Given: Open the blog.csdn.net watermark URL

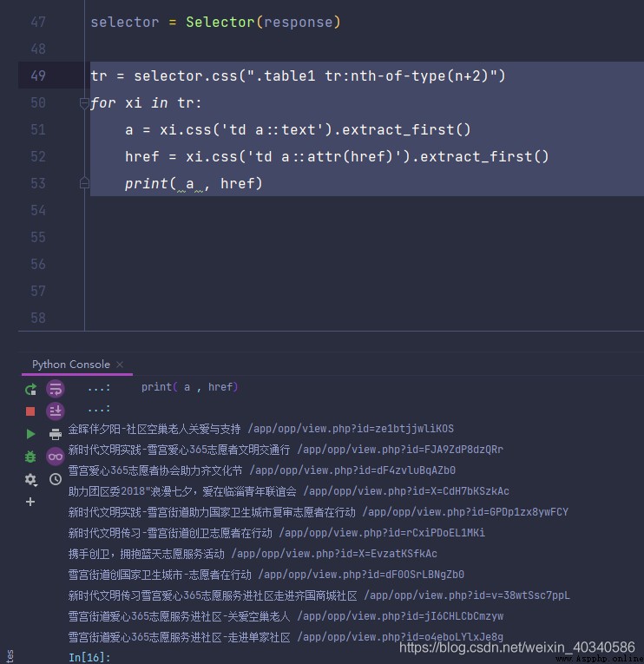Looking at the screenshot, I should (517, 647).
